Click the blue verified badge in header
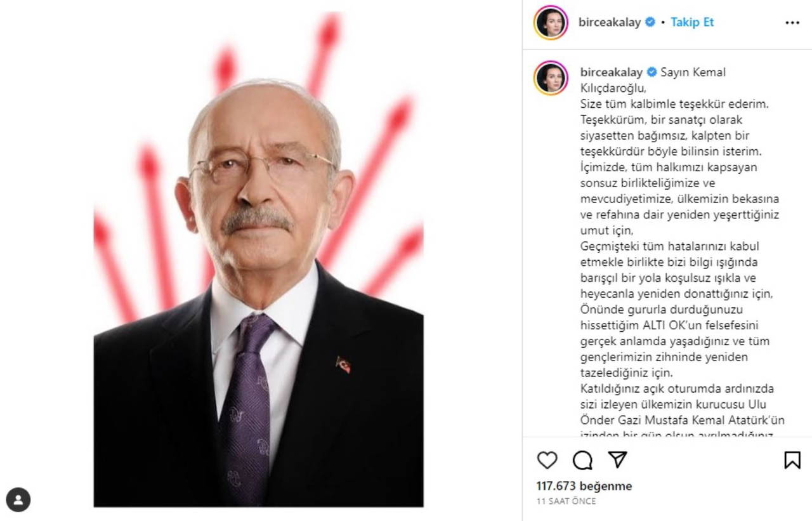Viewport: 812px width, 521px height. [x=650, y=22]
